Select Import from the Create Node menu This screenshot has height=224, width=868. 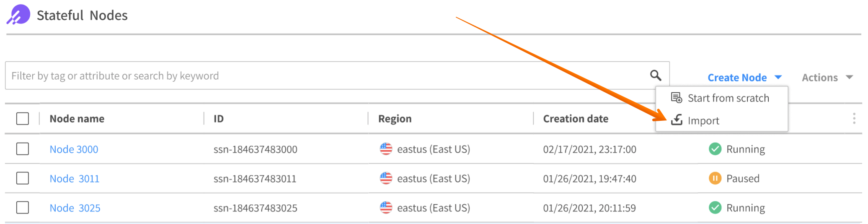tap(703, 121)
